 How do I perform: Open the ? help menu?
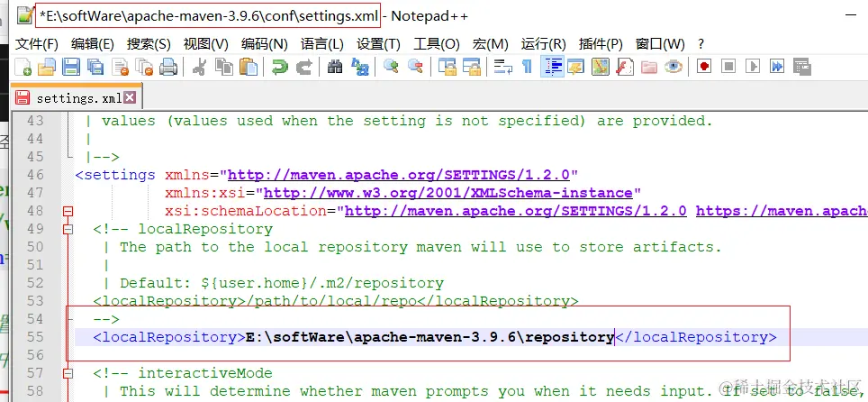coord(701,44)
